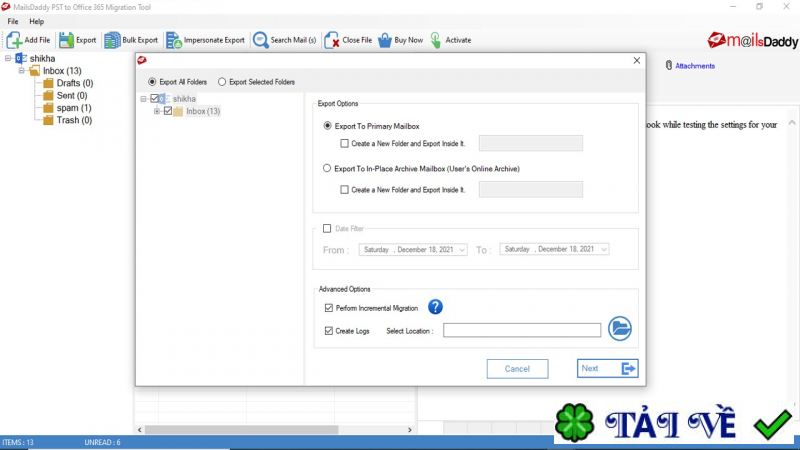Collapse Inbox node in main tree
Image resolution: width=800 pixels, height=450 pixels.
pyautogui.click(x=21, y=70)
